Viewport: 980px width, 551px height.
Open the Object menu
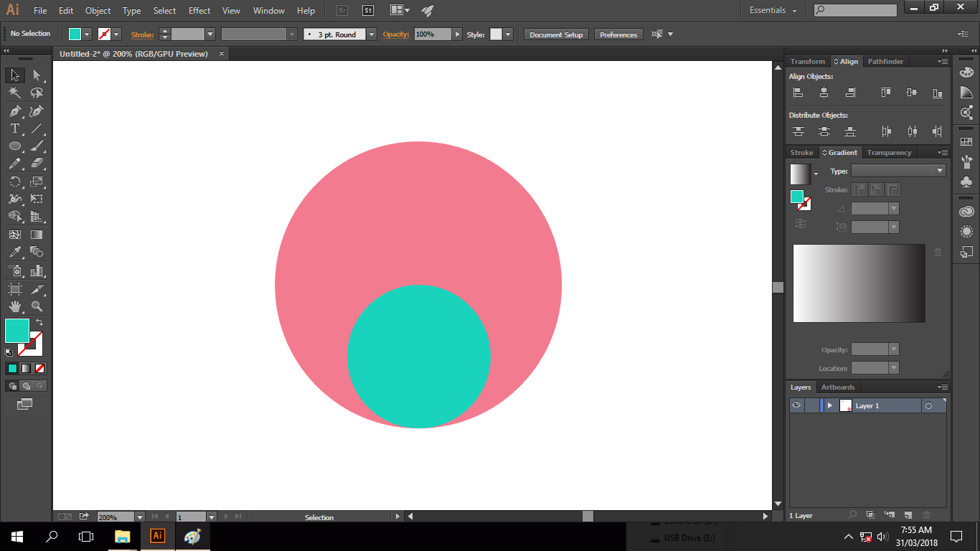click(98, 11)
